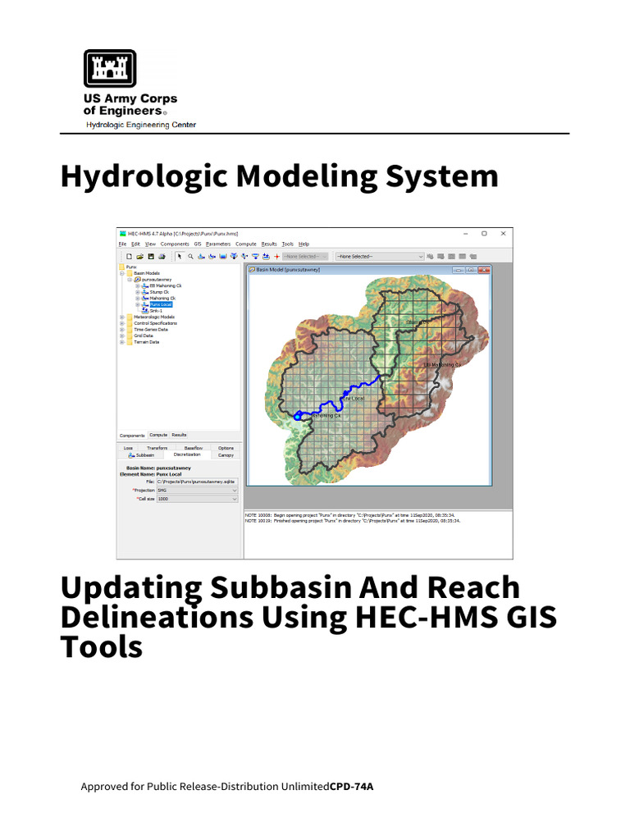This screenshot has height=840, width=630.
Task: Open the Canopy editor tab
Action: point(226,455)
